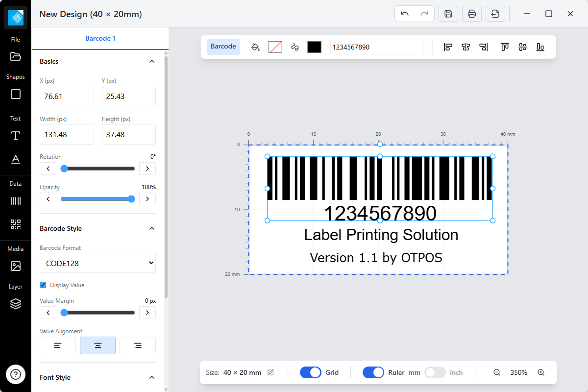Add a barcode from the Data section
The image size is (588, 392).
[16, 201]
